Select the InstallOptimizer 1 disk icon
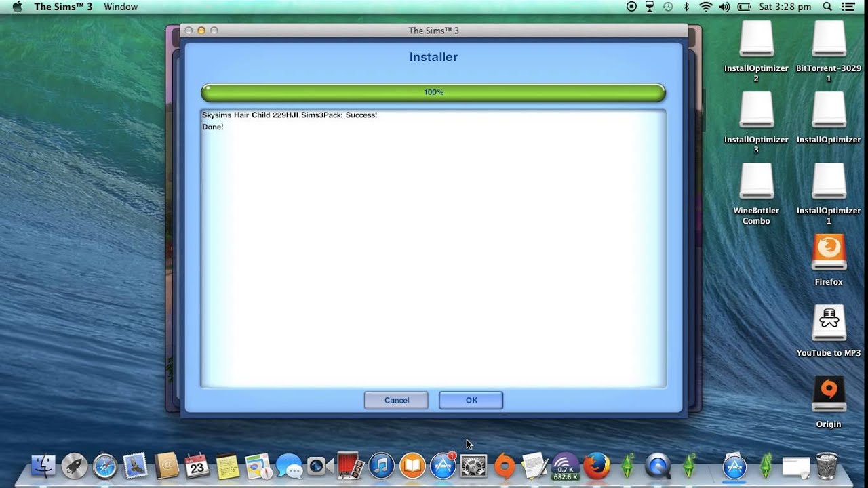Screen dimensions: 868x488 coord(829,182)
